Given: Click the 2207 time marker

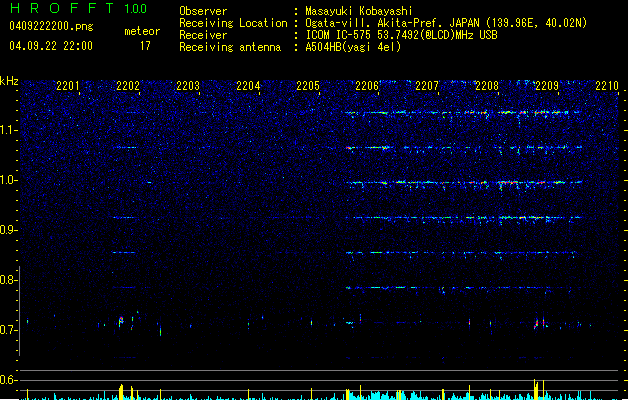Looking at the screenshot, I should tap(427, 86).
